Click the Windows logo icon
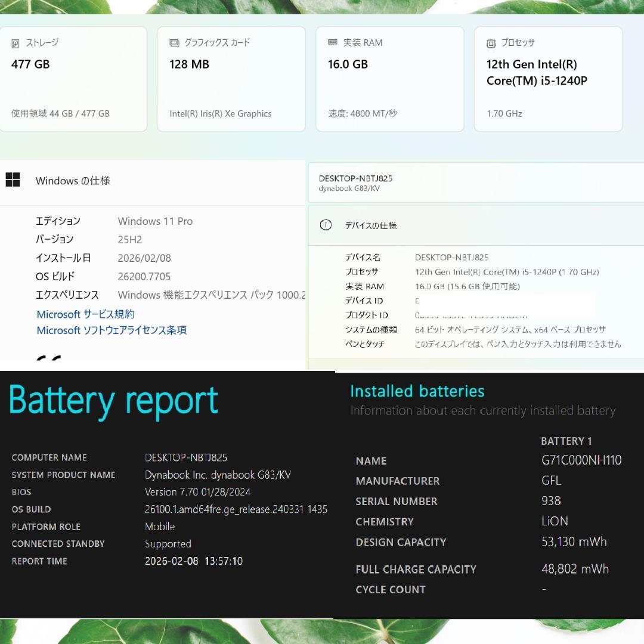The width and height of the screenshot is (644, 644). 13,180
